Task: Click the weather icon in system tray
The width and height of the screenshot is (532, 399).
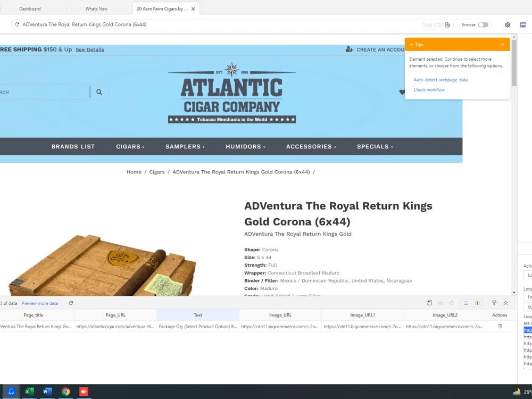Action: (x=517, y=392)
